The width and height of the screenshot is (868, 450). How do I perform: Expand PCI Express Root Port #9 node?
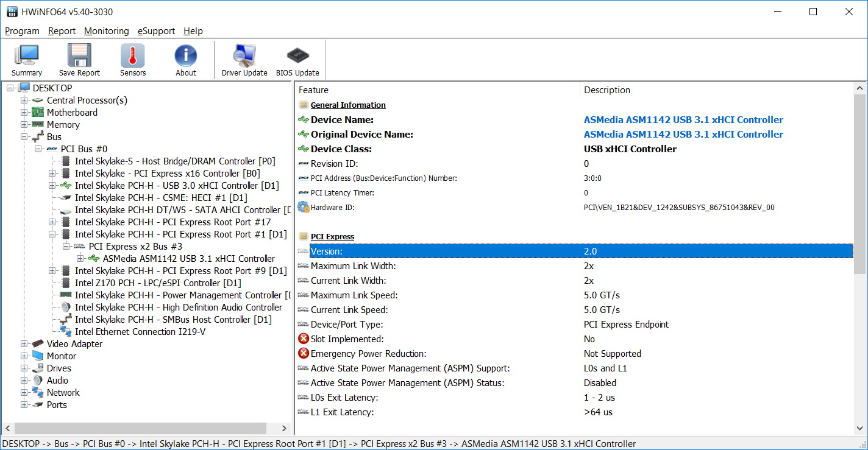52,271
